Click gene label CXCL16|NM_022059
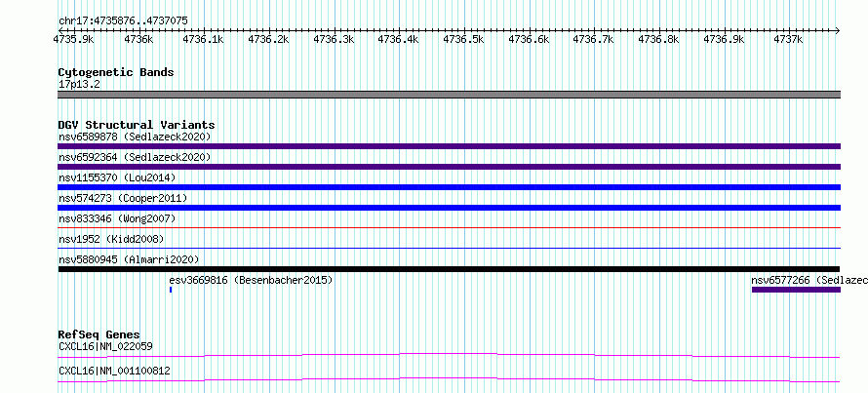 coord(105,346)
